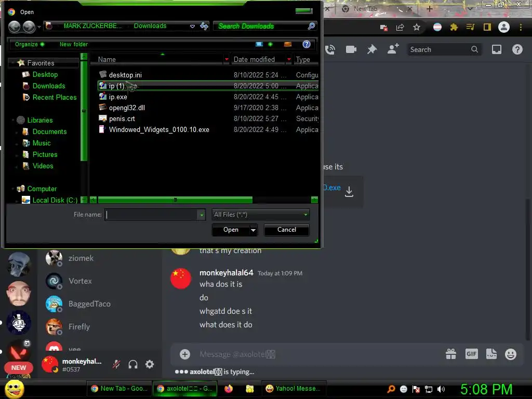The image size is (532, 399).
Task: Cancel the Open dialog
Action: (x=287, y=230)
